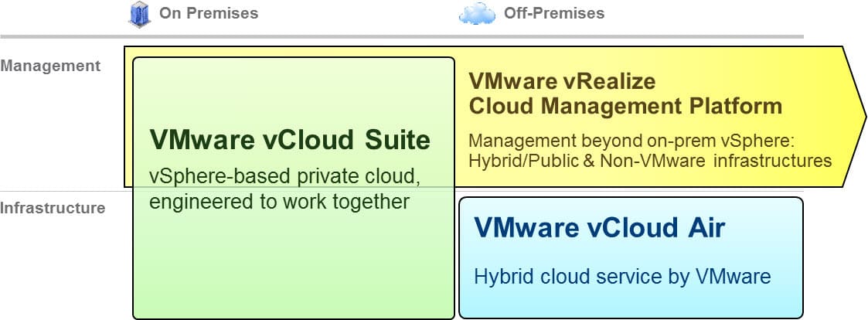Click the On Premises building icon
The height and width of the screenshot is (320, 868).
138,13
